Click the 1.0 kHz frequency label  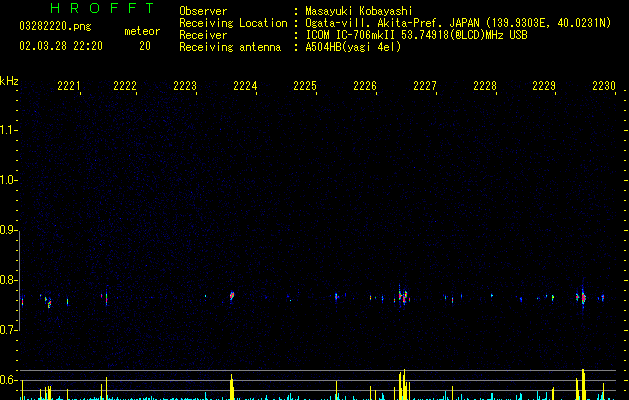tap(8, 180)
